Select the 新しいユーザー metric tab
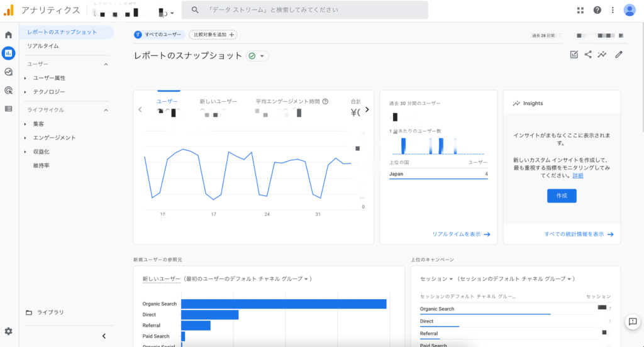 coord(218,101)
